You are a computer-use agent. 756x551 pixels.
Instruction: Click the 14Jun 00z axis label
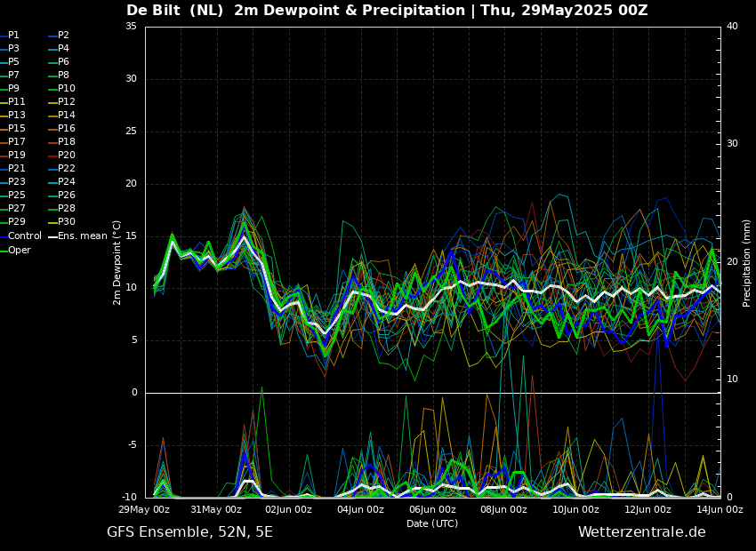click(x=720, y=509)
